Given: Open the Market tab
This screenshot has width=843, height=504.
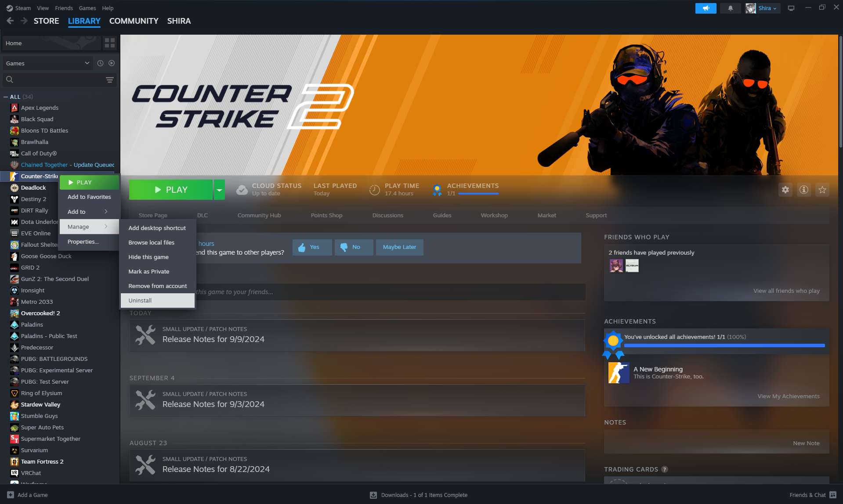Looking at the screenshot, I should point(546,215).
